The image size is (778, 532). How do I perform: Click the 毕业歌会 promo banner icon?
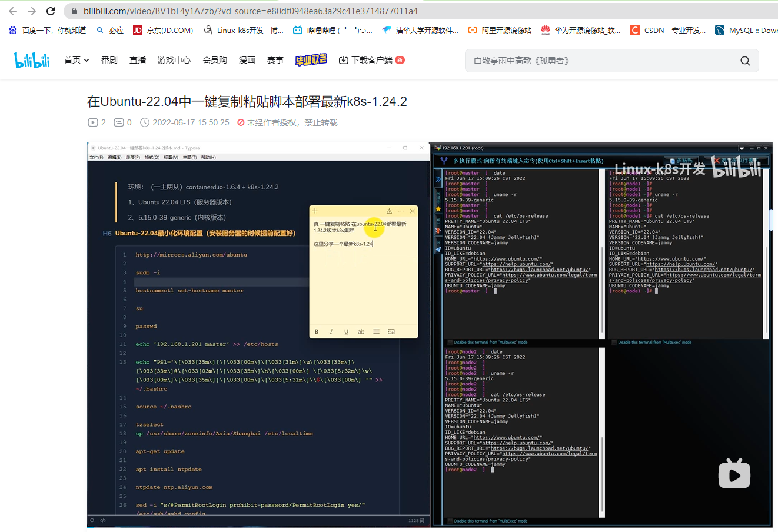click(311, 59)
